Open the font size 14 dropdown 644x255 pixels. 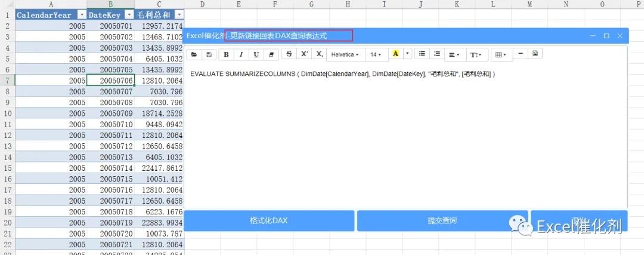(376, 54)
